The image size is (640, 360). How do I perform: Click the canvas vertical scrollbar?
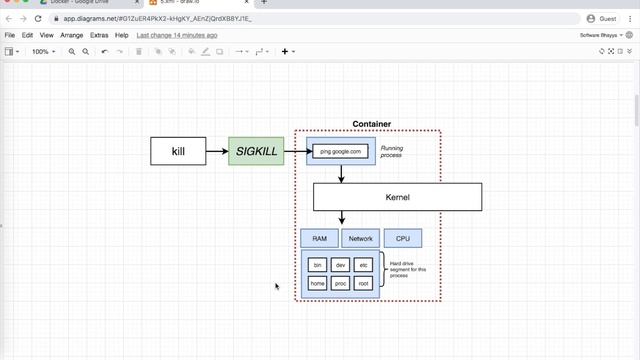(x=637, y=110)
